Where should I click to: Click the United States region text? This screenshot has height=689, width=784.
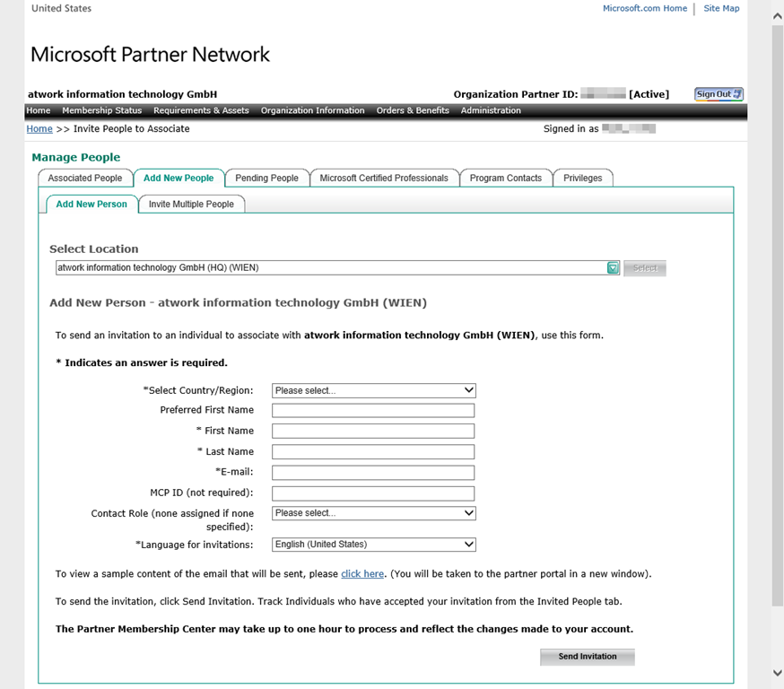61,8
